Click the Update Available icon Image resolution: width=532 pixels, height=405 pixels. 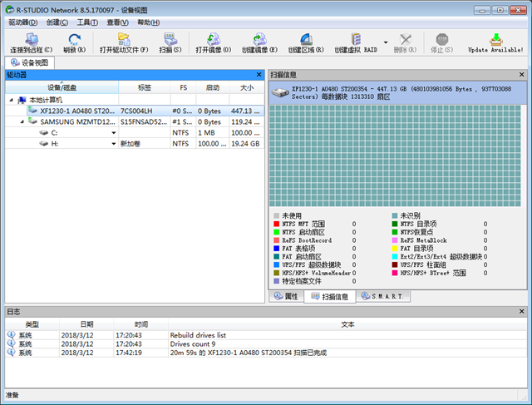tap(495, 39)
